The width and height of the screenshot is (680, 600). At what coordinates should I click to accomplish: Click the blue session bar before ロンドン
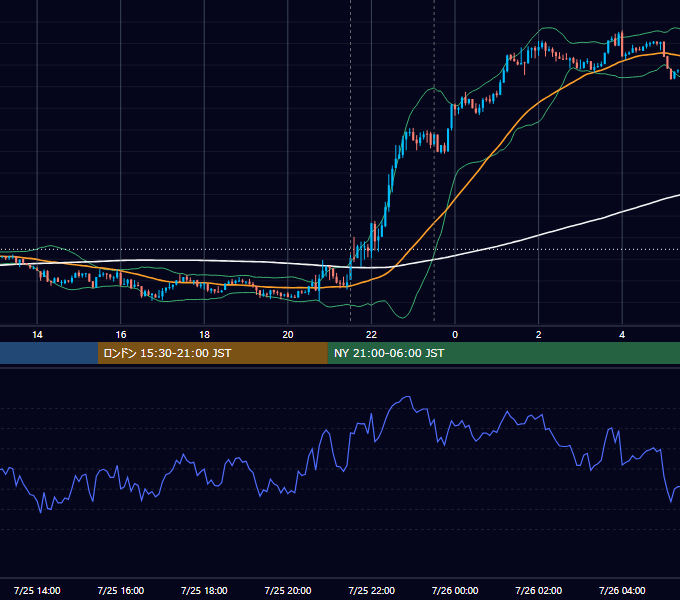click(49, 353)
